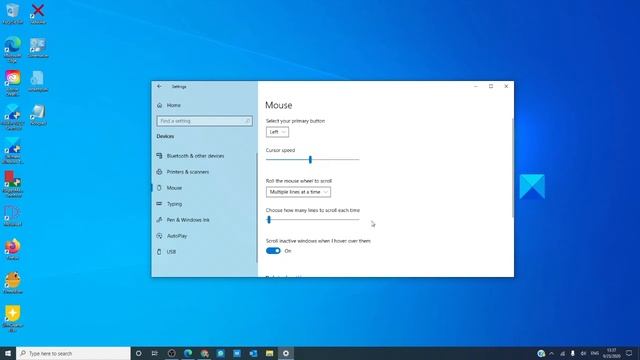Select the Notepad desktop shortcut
This screenshot has height=360, width=640.
(38, 115)
